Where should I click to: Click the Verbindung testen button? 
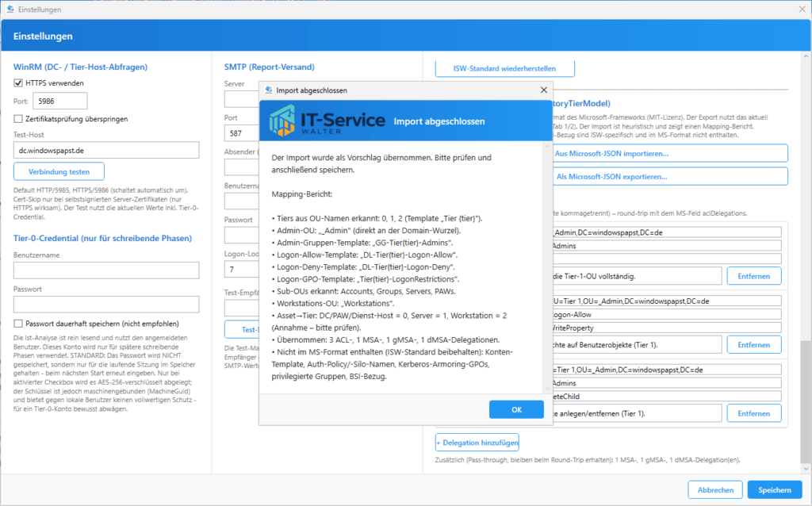59,171
